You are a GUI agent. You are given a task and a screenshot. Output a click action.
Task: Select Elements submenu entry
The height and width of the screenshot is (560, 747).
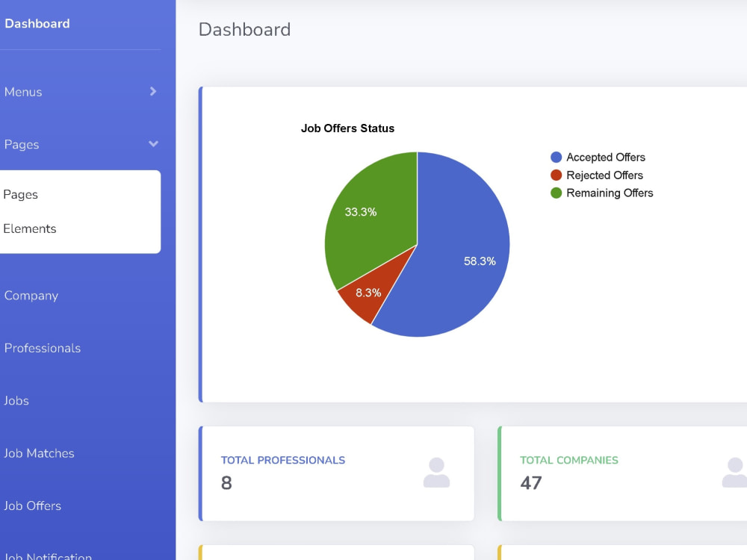tap(30, 228)
